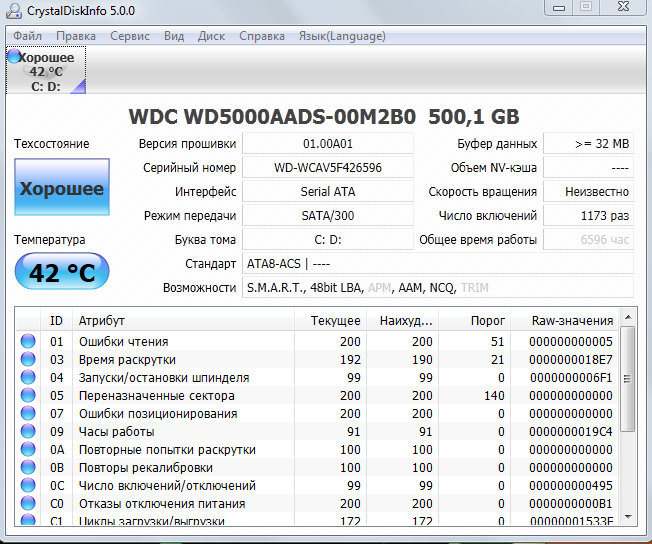Click status orb for Переназначенные сектора row
Viewport: 652px width, 544px height.
pos(28,395)
